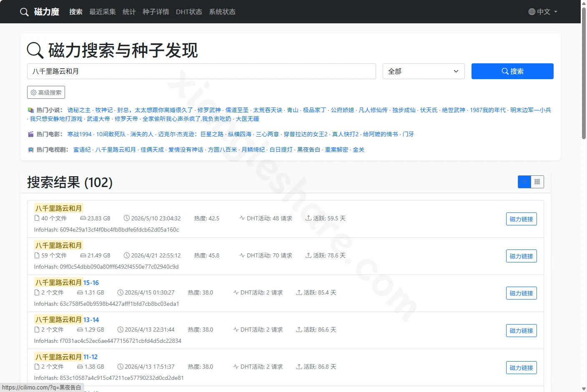Click hot movie link 门牙

click(408, 134)
